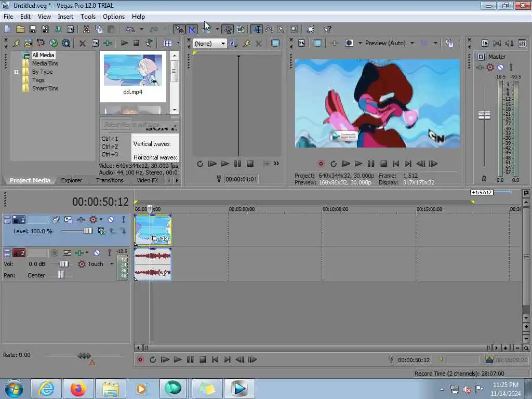Switch to the Video FX tab

[x=147, y=180]
